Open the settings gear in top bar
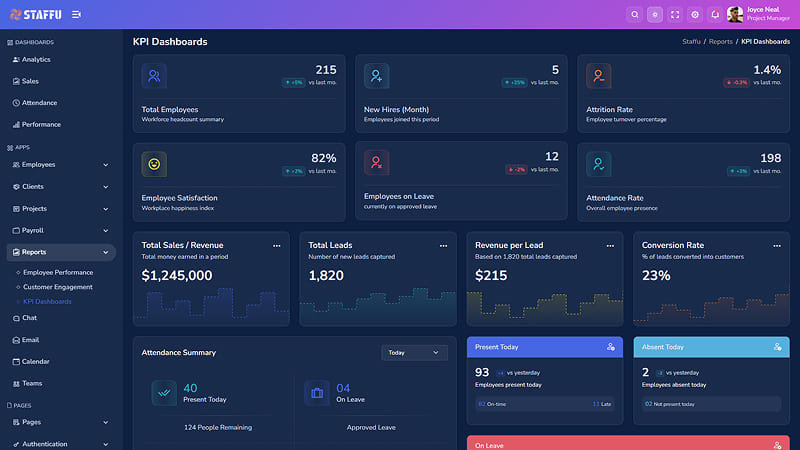 pos(695,15)
